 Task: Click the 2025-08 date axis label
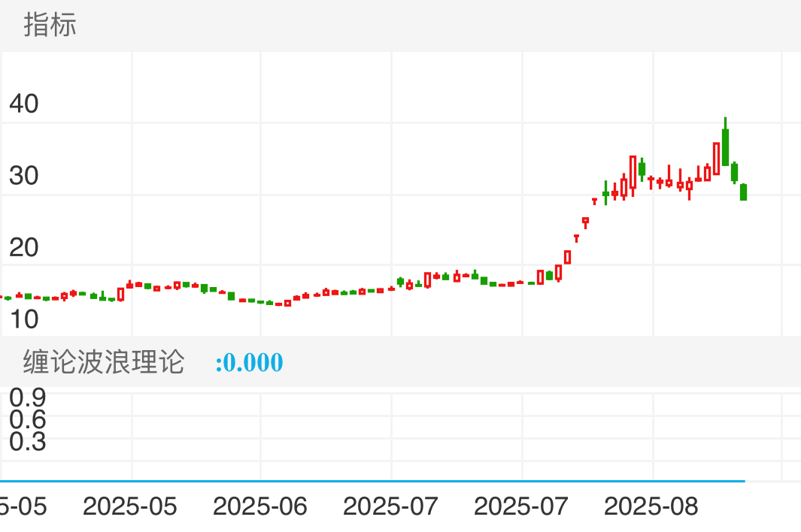click(651, 506)
